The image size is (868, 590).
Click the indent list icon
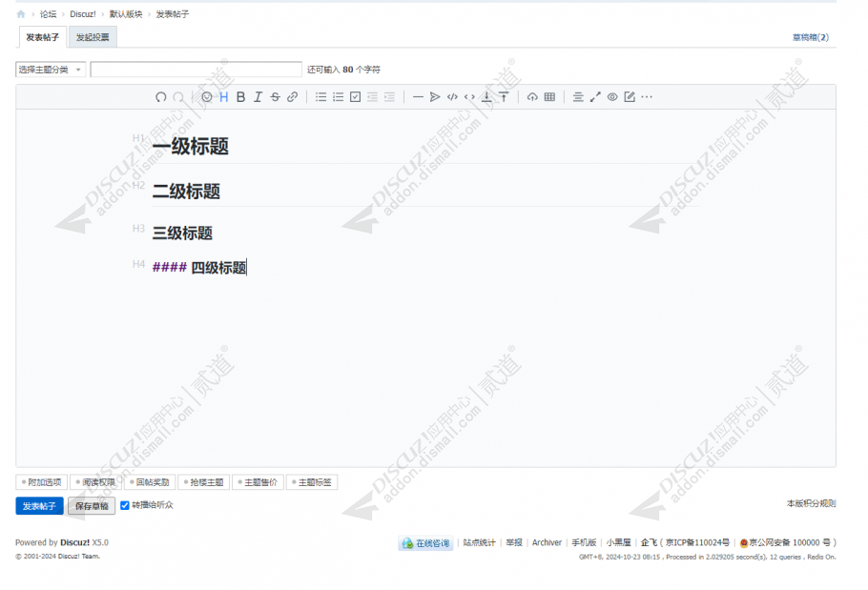pyautogui.click(x=390, y=97)
